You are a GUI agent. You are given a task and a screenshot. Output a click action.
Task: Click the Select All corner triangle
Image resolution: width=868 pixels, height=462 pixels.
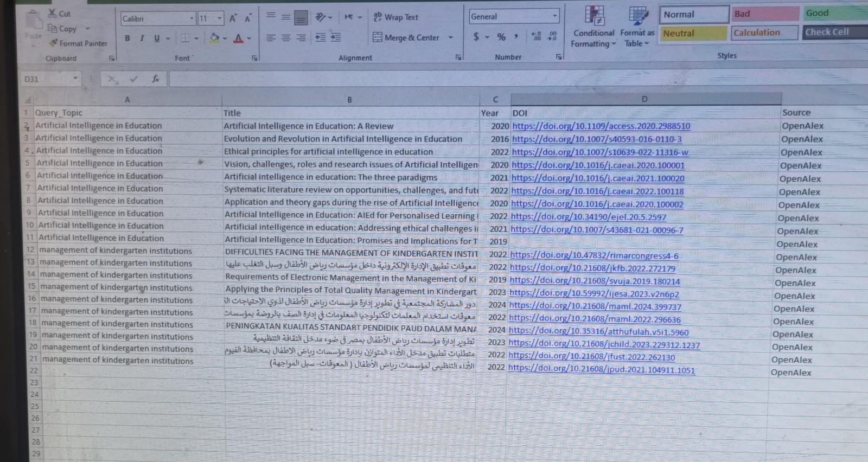pyautogui.click(x=28, y=100)
